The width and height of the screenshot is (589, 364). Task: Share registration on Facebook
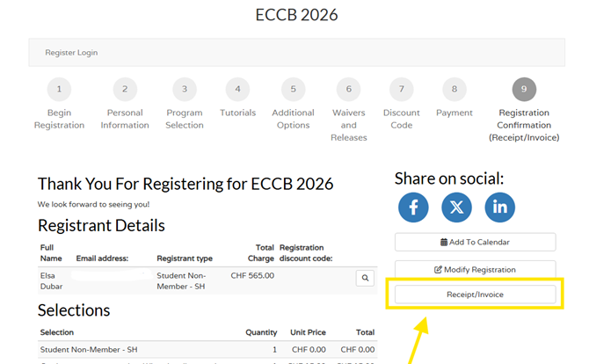(413, 207)
